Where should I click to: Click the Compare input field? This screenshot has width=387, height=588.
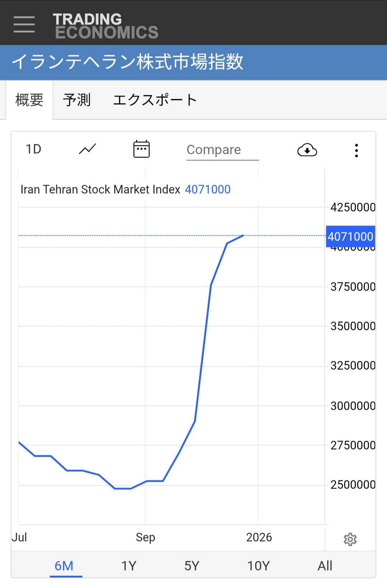point(222,150)
